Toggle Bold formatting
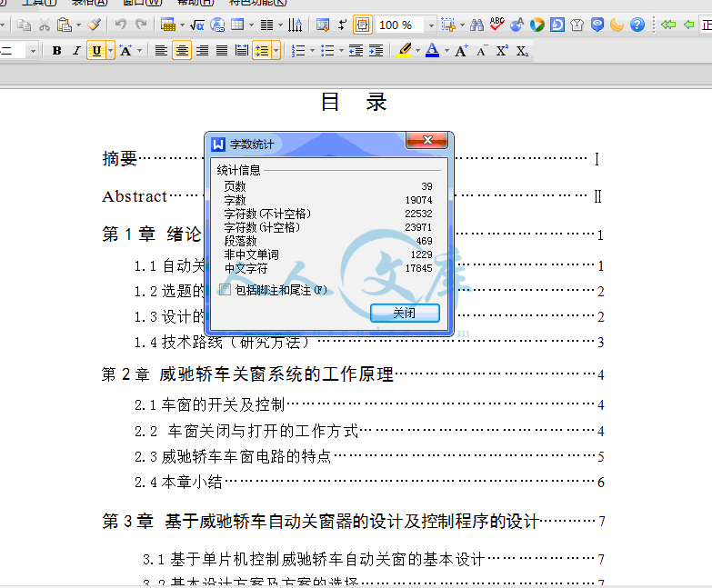 [x=56, y=50]
